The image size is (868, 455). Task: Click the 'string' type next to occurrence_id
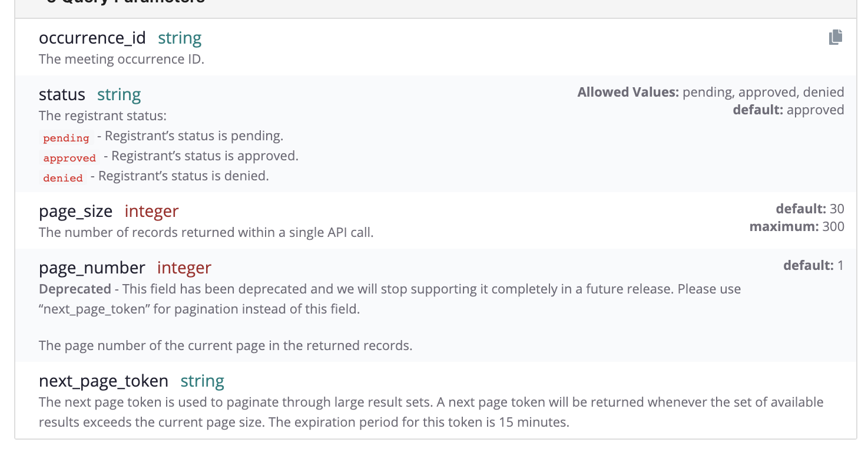pos(180,38)
